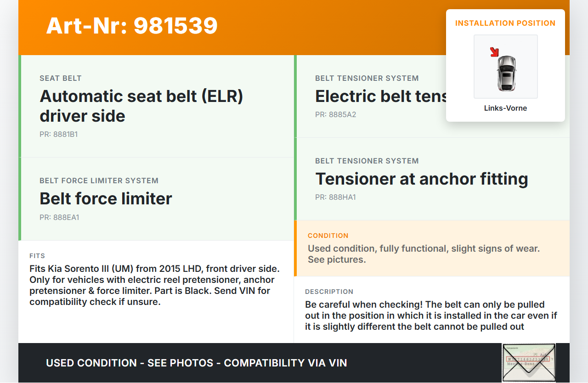Click the Art-Nr: 981539 title
This screenshot has width=588, height=383.
point(132,26)
